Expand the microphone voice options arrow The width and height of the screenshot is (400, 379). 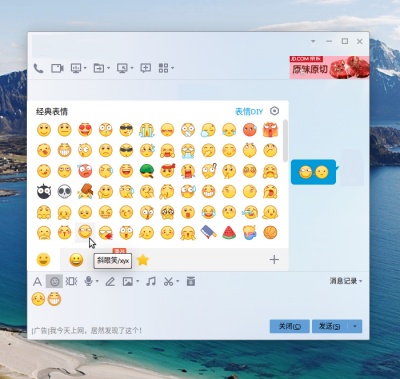point(97,282)
